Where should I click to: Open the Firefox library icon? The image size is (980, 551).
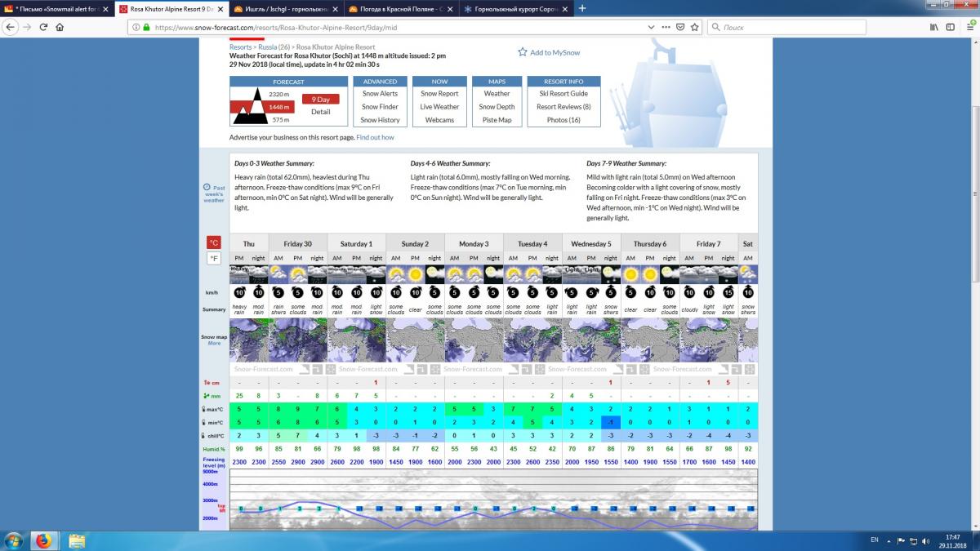[x=933, y=27]
